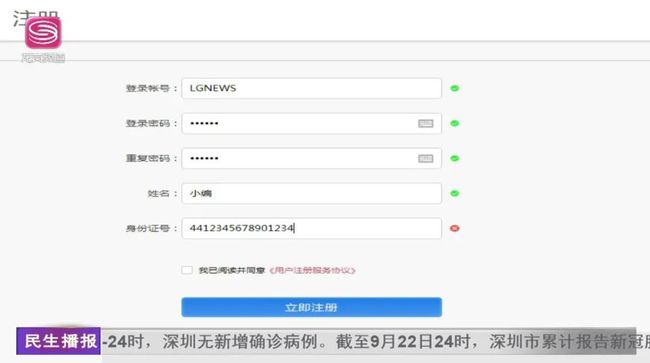The image size is (650, 363).
Task: Click the 登录帐号 field containing LGNEWS
Action: (x=311, y=88)
